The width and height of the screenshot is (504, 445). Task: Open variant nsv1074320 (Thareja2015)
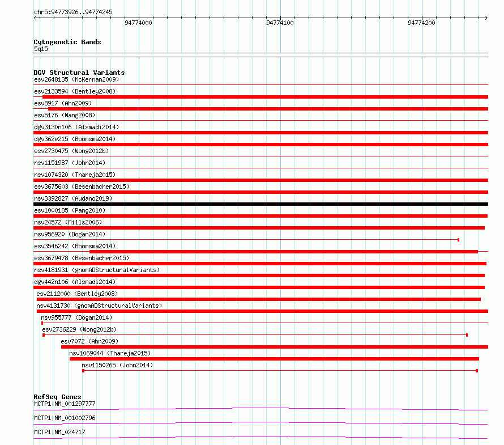click(75, 175)
